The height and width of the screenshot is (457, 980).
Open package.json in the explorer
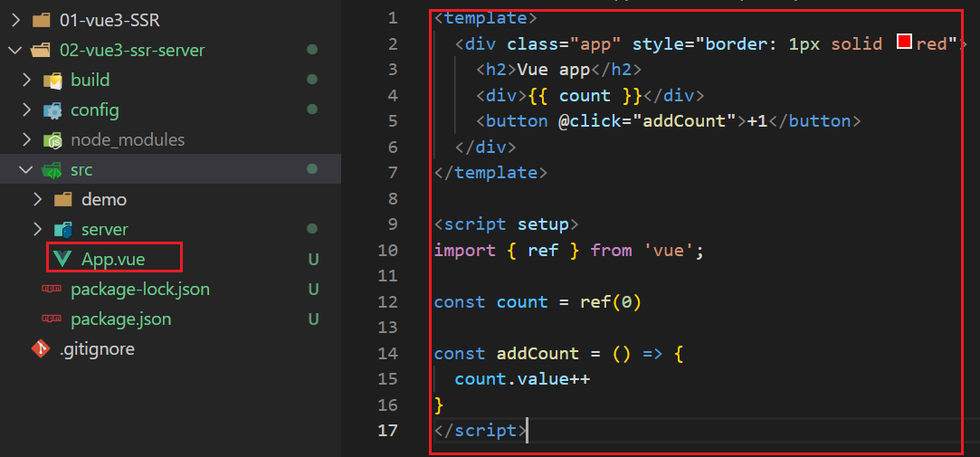pos(120,319)
